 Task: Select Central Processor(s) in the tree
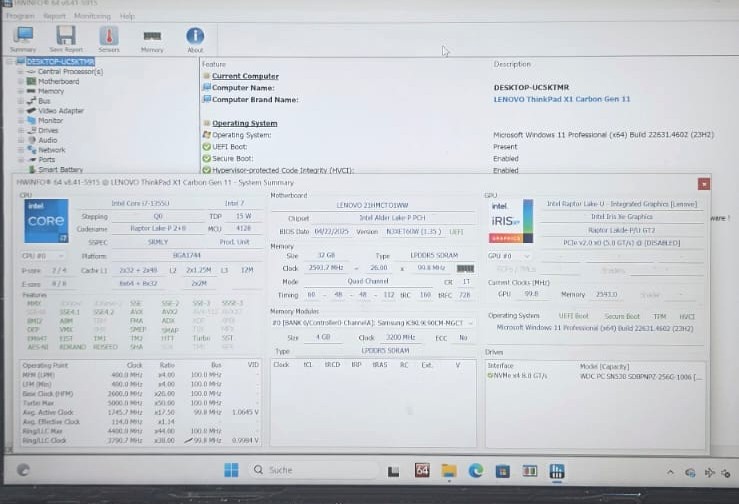(70, 72)
